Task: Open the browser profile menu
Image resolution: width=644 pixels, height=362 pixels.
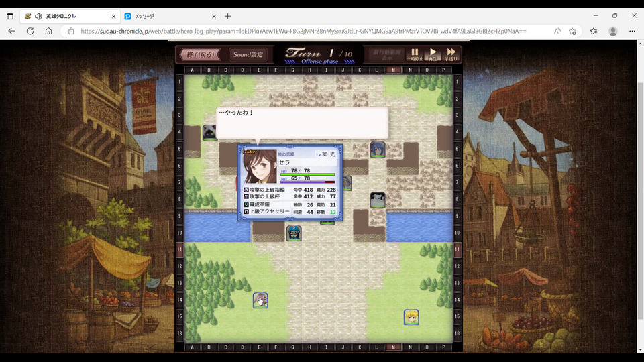Action: (x=613, y=32)
